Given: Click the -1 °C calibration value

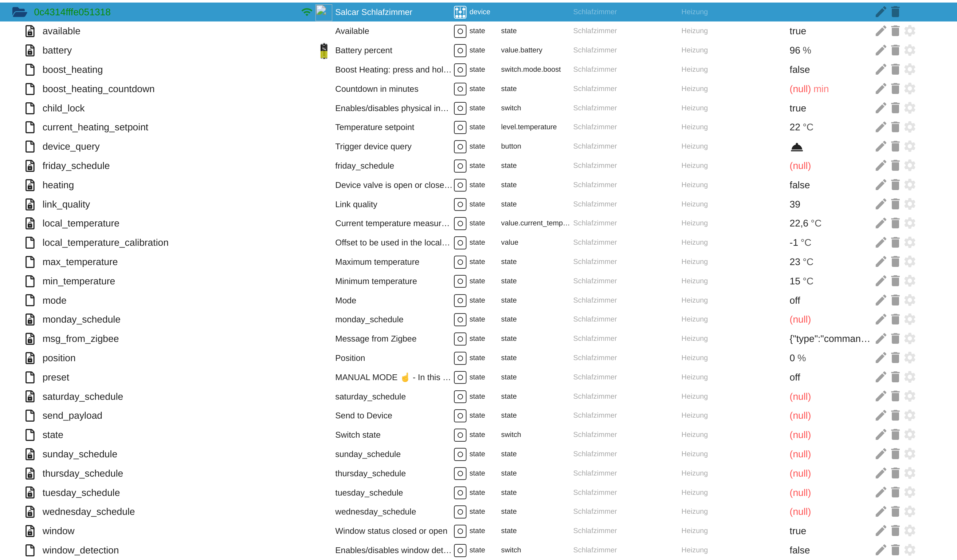Looking at the screenshot, I should pos(800,242).
